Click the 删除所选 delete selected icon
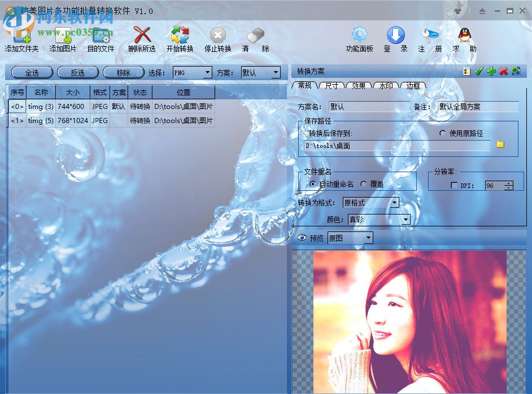The image size is (532, 394). pyautogui.click(x=142, y=35)
